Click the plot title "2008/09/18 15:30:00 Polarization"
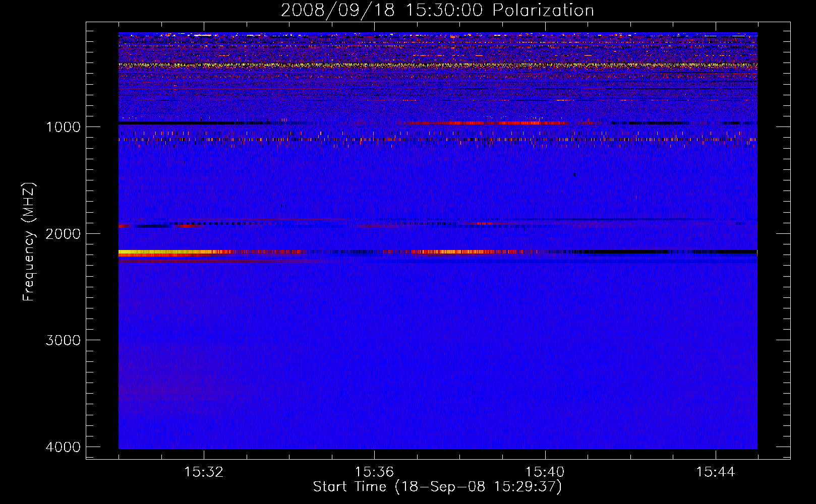The image size is (816, 504). click(x=437, y=11)
